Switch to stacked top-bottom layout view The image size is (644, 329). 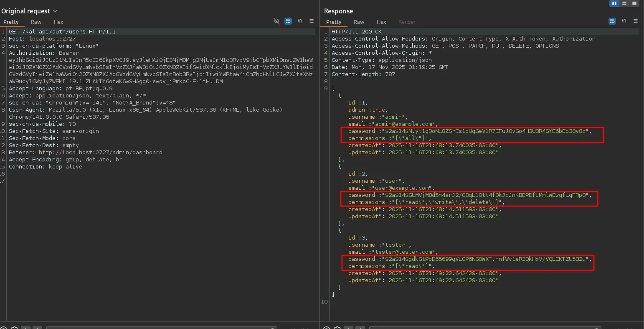click(x=624, y=3)
